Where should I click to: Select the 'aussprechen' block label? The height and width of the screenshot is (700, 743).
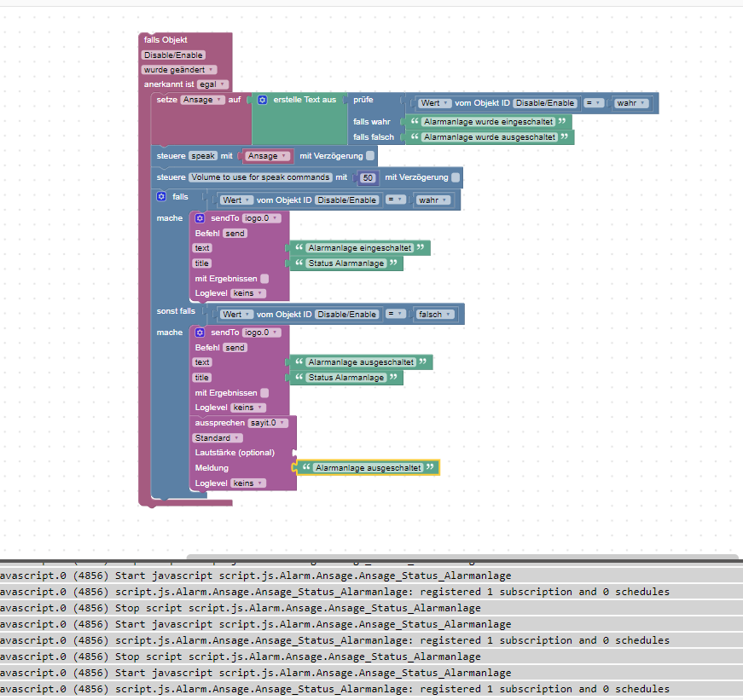(x=220, y=423)
